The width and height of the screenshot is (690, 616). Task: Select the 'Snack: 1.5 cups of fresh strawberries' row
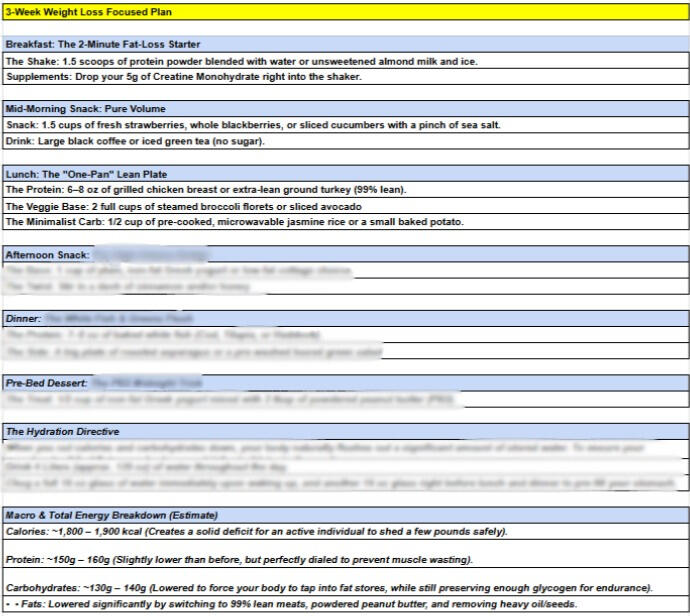(x=345, y=125)
